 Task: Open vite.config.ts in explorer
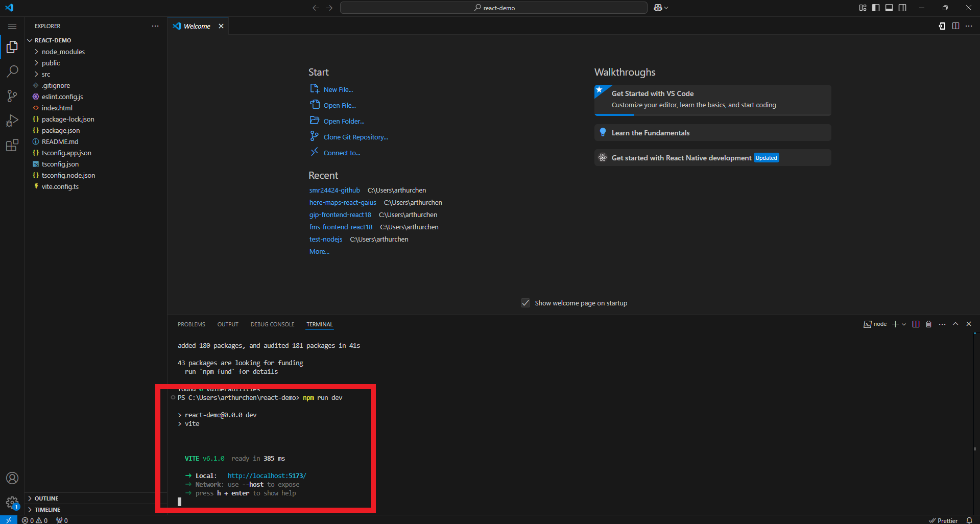click(96, 186)
